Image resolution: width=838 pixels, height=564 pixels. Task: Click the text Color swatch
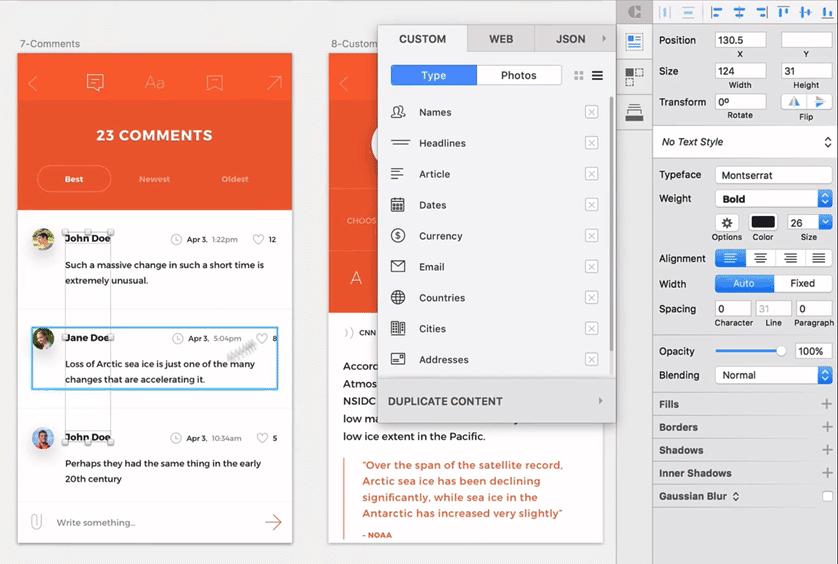coord(763,223)
